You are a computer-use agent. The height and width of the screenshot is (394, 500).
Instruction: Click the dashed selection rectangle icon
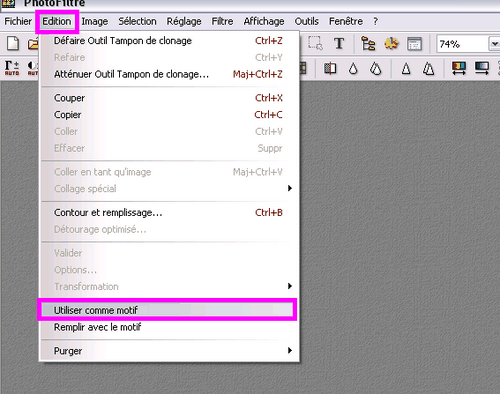pyautogui.click(x=315, y=43)
